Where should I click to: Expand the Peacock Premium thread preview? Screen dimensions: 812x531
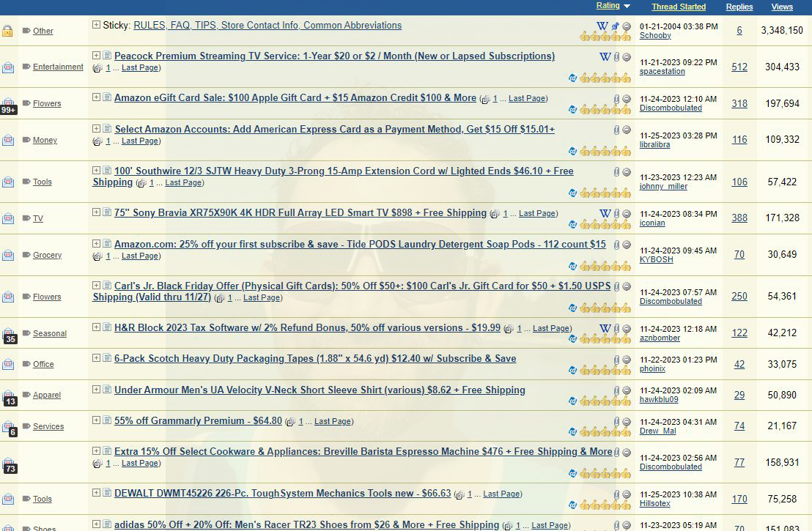[x=96, y=55]
